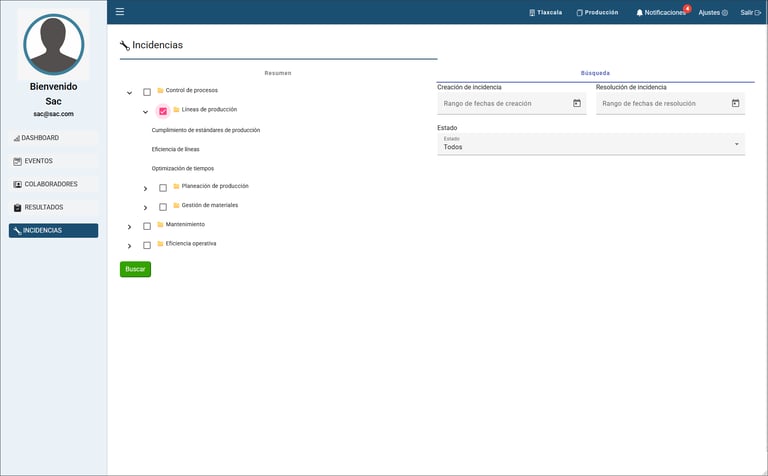Open the hamburger menu icon
The height and width of the screenshot is (476, 768).
pos(120,11)
